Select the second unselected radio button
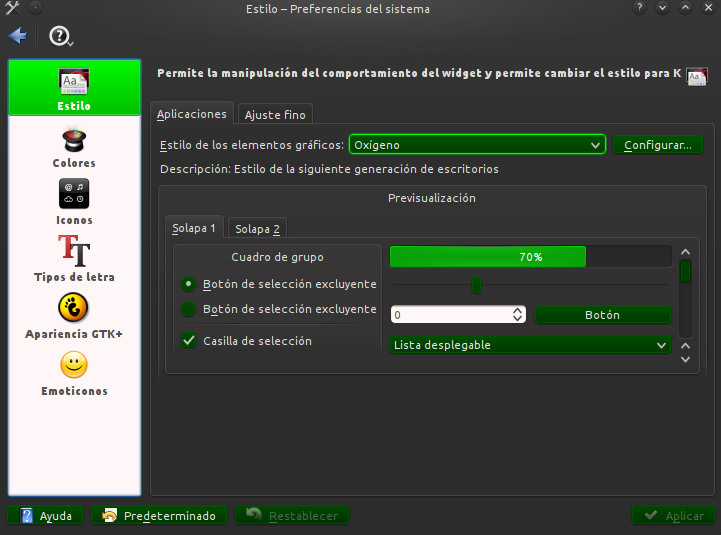 coord(189,309)
